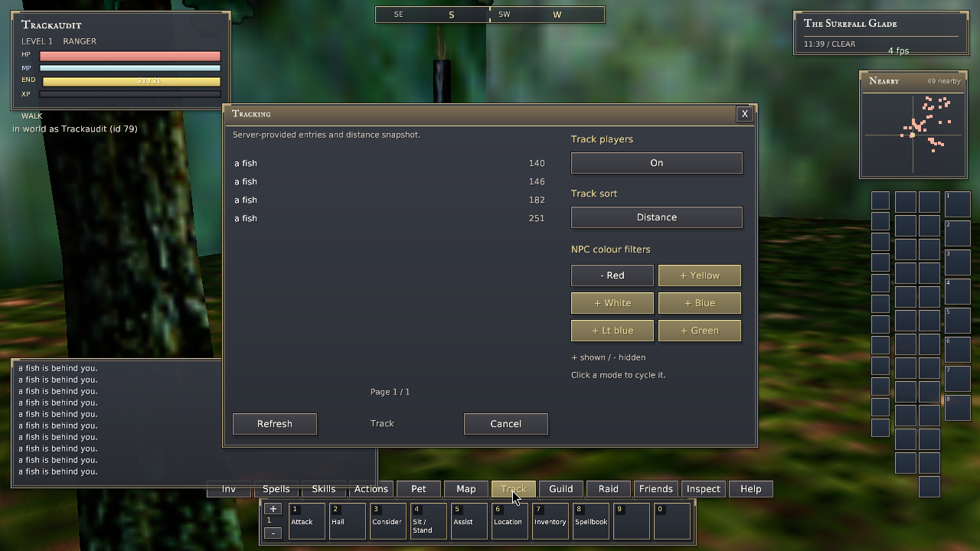This screenshot has height=551, width=980.
Task: Cycle the Track sort Distance mode
Action: tap(657, 217)
